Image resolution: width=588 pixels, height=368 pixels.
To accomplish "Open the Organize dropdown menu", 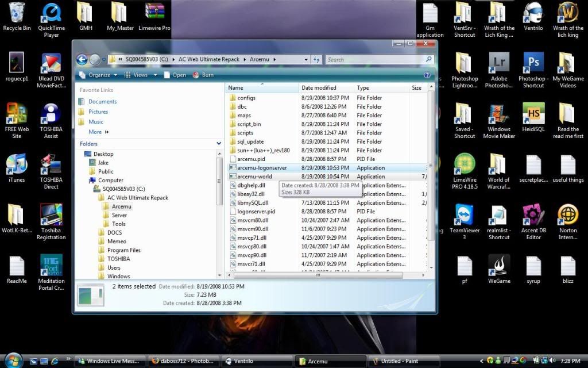I will 98,75.
